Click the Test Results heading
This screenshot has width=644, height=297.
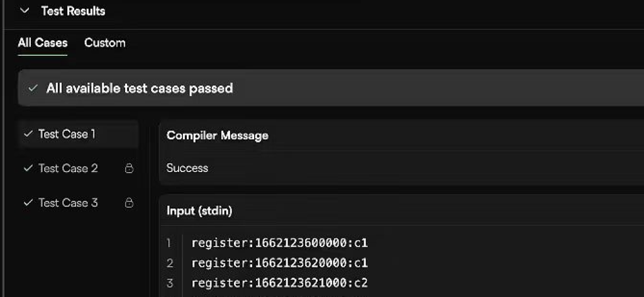pos(73,11)
